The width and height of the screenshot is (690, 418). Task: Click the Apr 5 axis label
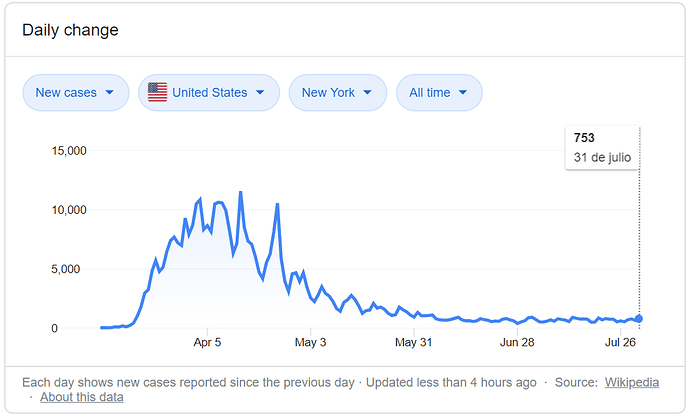pyautogui.click(x=207, y=342)
